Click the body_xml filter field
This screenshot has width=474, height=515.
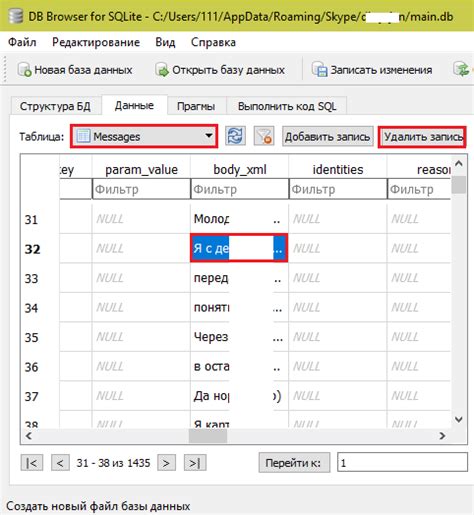tap(240, 189)
